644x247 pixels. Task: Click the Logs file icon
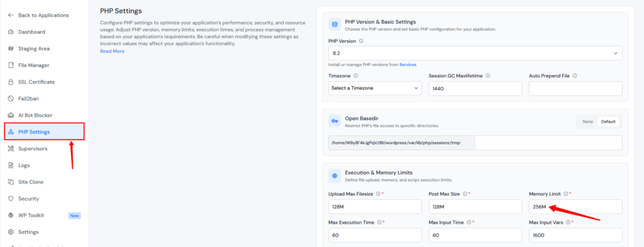[11, 165]
